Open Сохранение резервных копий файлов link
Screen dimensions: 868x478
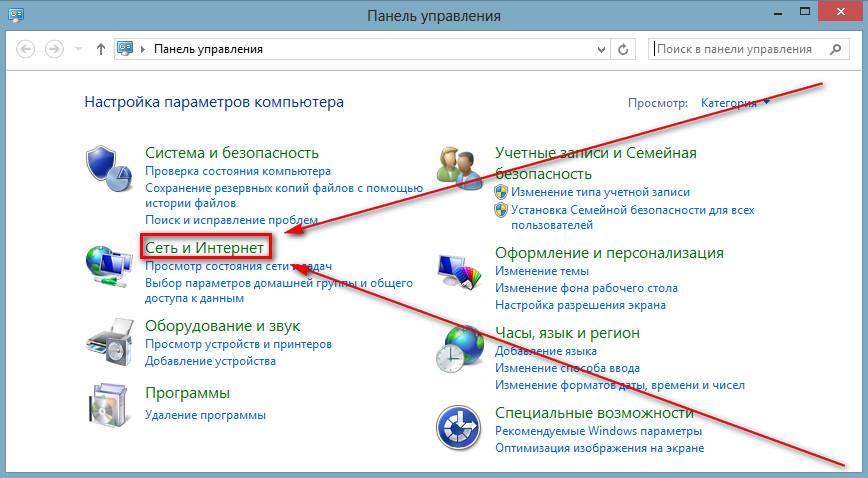[284, 196]
